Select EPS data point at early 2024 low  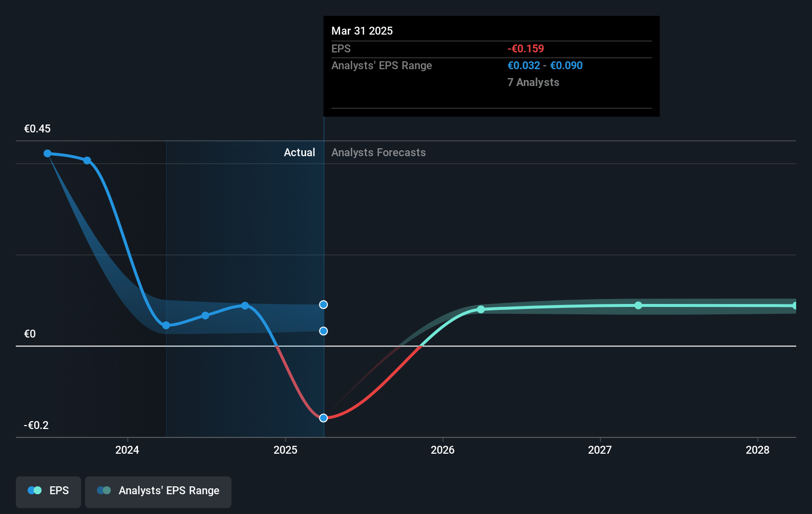pyautogui.click(x=166, y=325)
